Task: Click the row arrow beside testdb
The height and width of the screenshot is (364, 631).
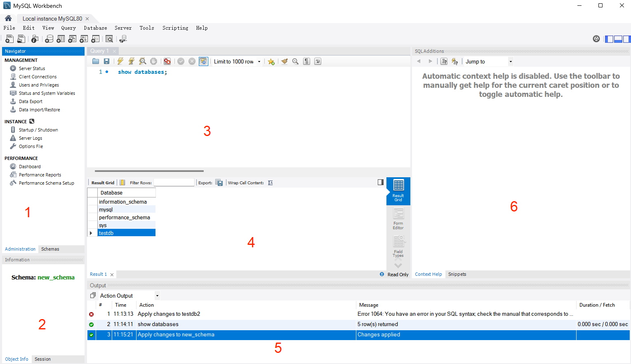Action: (x=91, y=233)
